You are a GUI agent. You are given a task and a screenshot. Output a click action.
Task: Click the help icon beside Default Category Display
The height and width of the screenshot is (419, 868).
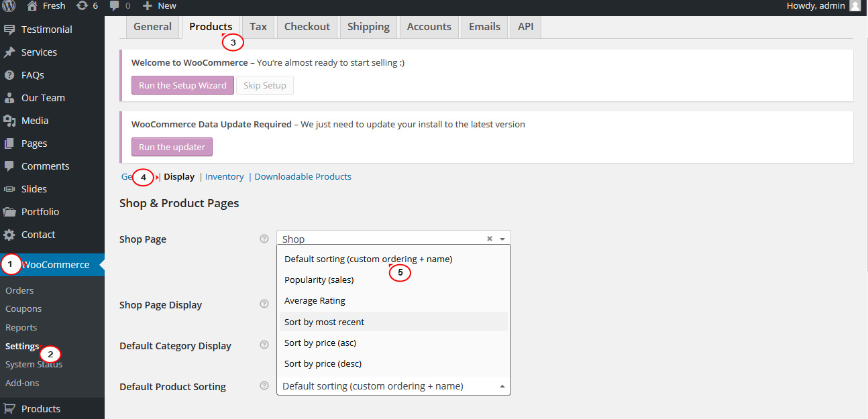[x=264, y=345]
